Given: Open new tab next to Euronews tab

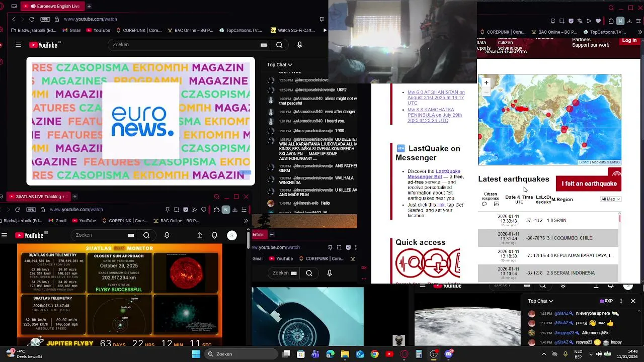Looking at the screenshot, I should coord(89,6).
